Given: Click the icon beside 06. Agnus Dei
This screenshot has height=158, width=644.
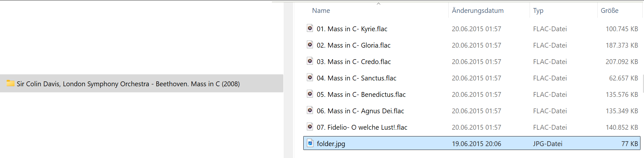Looking at the screenshot, I should pos(310,110).
